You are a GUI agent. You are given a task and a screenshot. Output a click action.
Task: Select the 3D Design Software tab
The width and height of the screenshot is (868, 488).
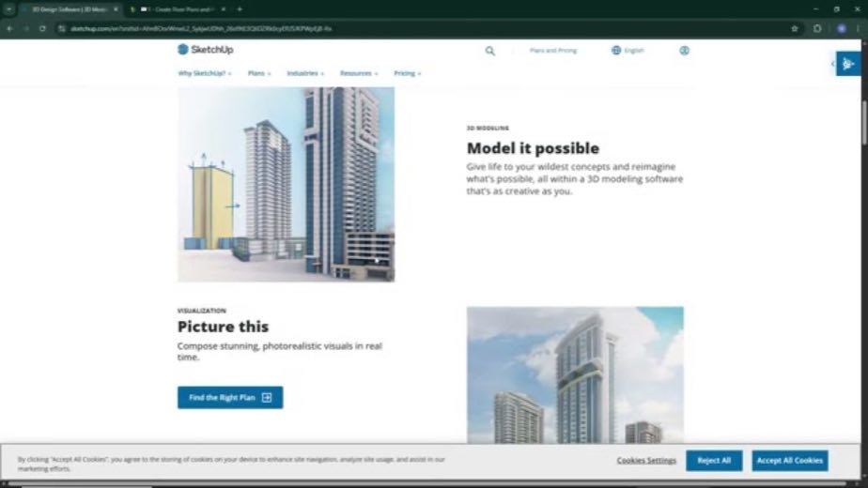(x=70, y=9)
